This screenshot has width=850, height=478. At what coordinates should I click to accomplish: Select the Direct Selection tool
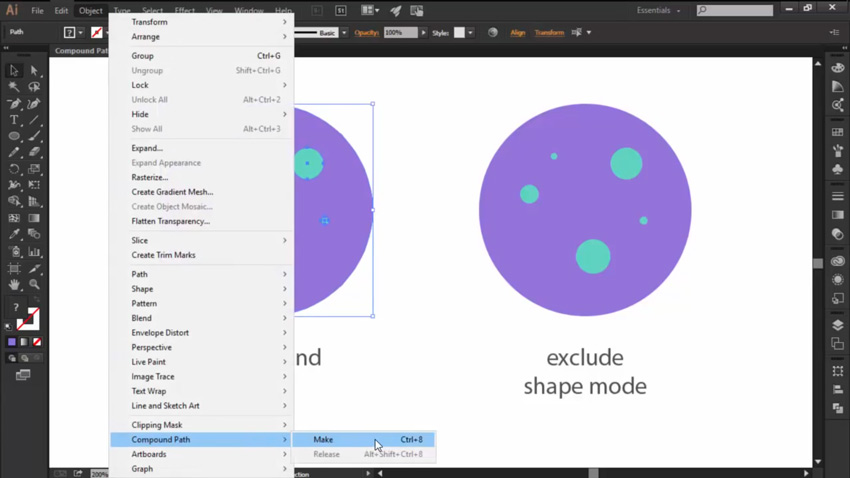[34, 70]
